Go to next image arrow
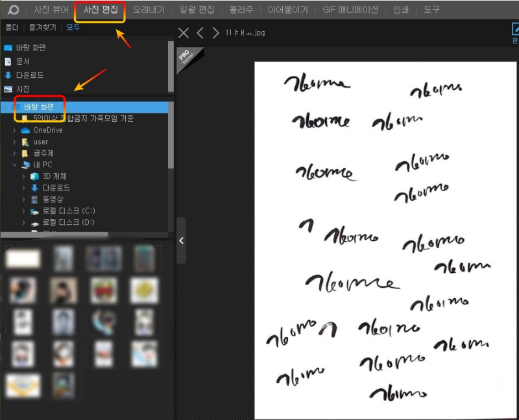The height and width of the screenshot is (420, 519). point(215,33)
